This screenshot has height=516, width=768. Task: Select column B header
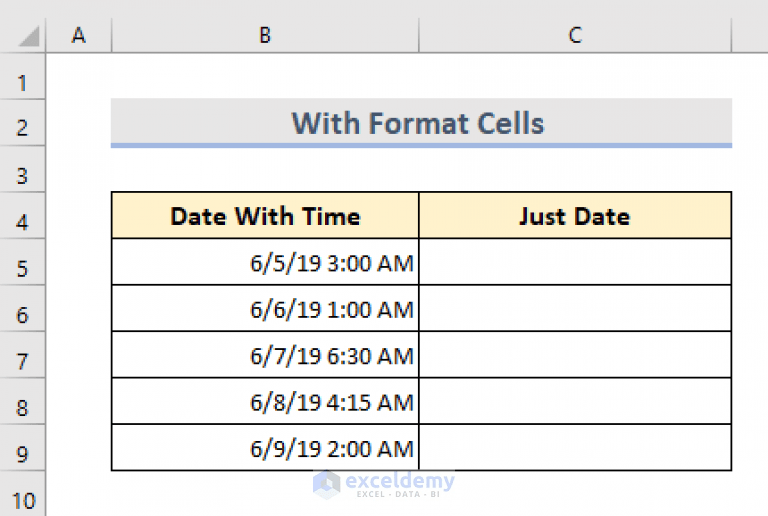(265, 35)
